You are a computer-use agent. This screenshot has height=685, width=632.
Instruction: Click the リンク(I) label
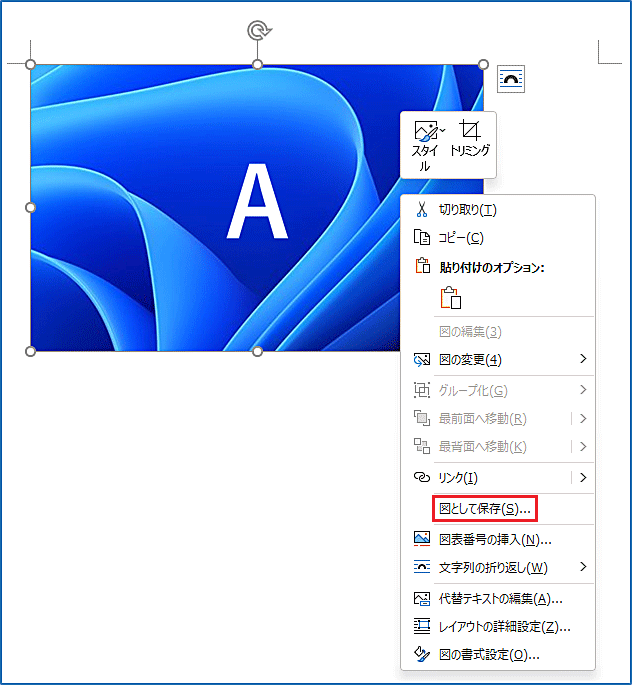[458, 477]
